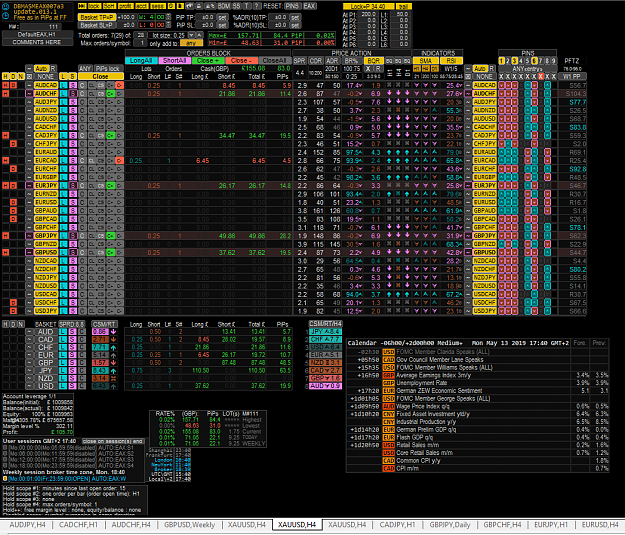This screenshot has width=625, height=535.
Task: Click the RSI indicator header
Action: (451, 61)
